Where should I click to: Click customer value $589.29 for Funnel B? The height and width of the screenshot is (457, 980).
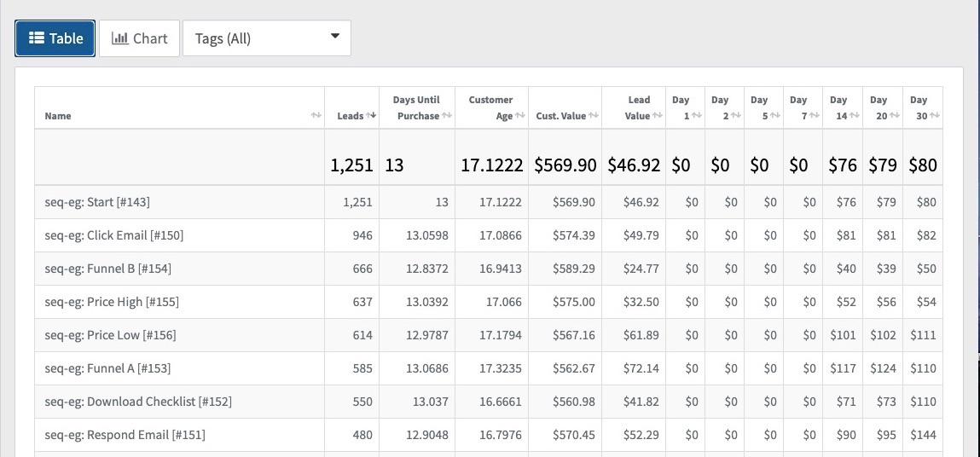(574, 269)
